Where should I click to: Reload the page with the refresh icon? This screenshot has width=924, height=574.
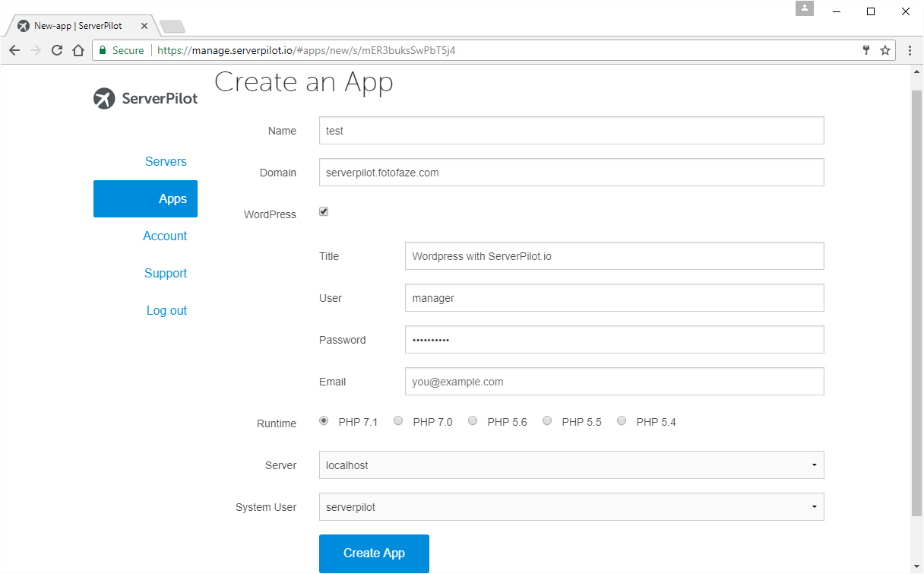tap(56, 50)
